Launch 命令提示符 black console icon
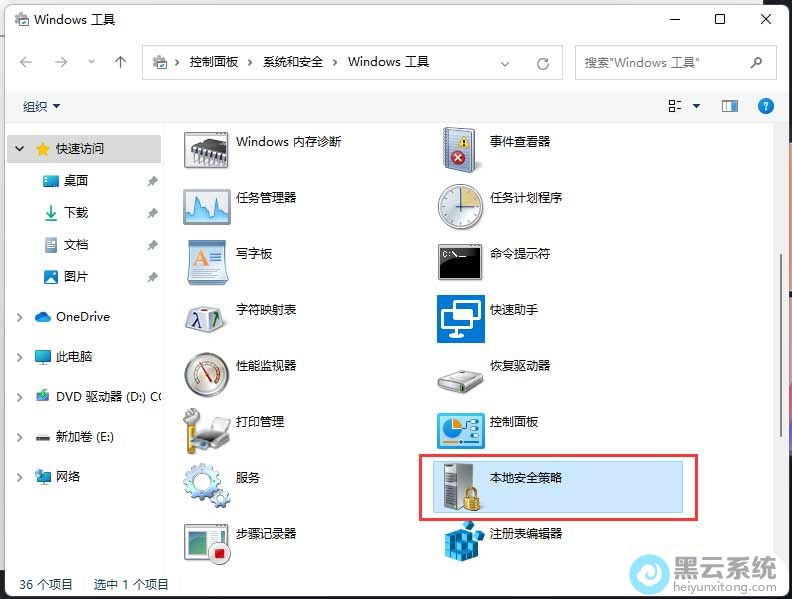The width and height of the screenshot is (792, 599). click(x=460, y=262)
